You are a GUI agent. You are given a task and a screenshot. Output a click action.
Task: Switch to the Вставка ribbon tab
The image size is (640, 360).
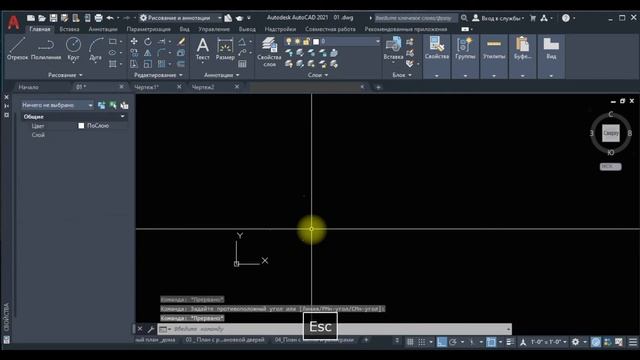coord(69,29)
